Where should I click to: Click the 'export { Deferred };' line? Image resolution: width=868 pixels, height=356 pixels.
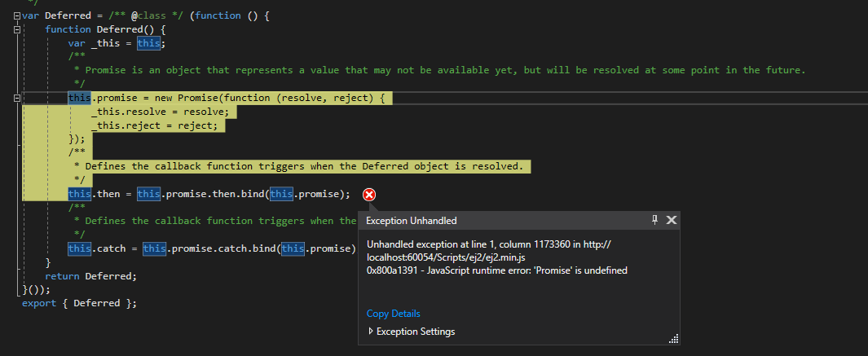[79, 303]
